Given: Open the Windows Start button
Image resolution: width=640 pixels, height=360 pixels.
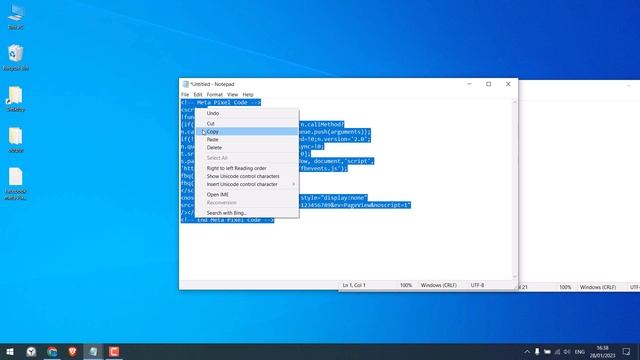Looking at the screenshot, I should click(10, 351).
